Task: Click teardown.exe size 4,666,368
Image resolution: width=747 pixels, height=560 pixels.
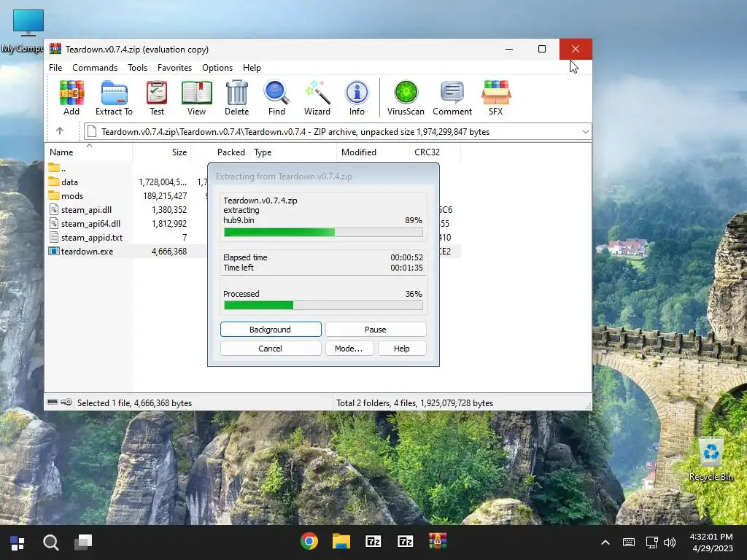Action: click(x=169, y=251)
